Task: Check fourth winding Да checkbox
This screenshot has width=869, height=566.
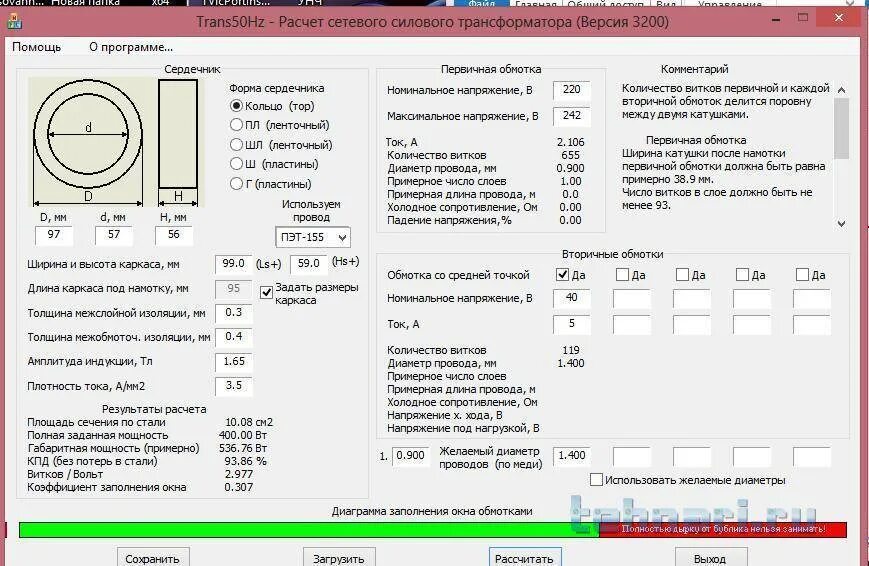Action: tap(742, 274)
